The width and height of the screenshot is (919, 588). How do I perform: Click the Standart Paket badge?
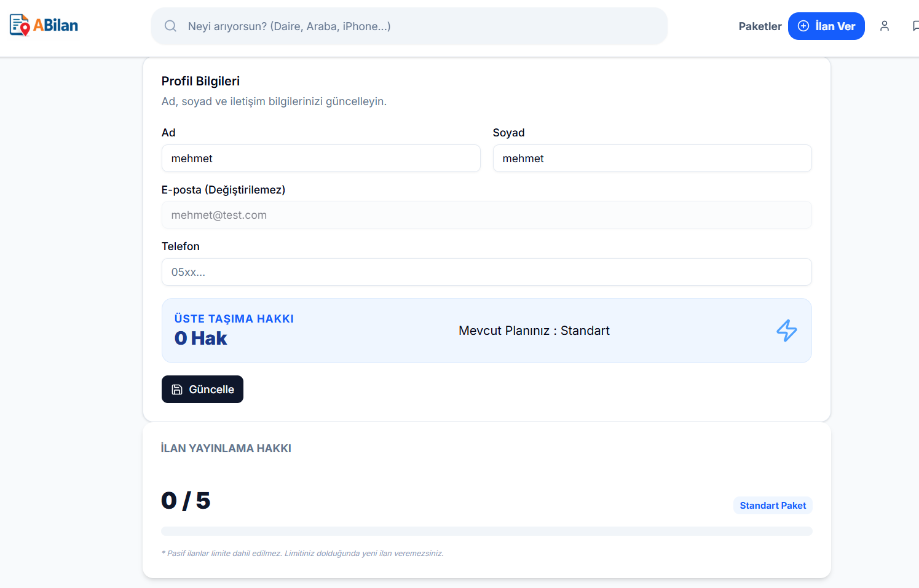[x=772, y=505]
